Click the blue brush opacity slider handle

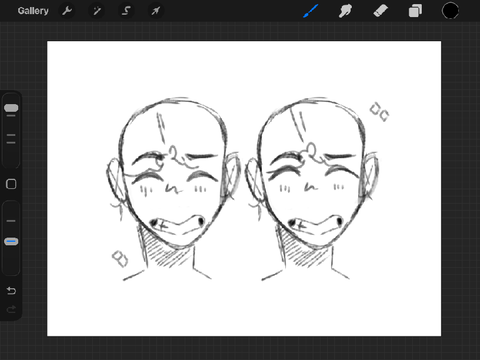coord(11,242)
